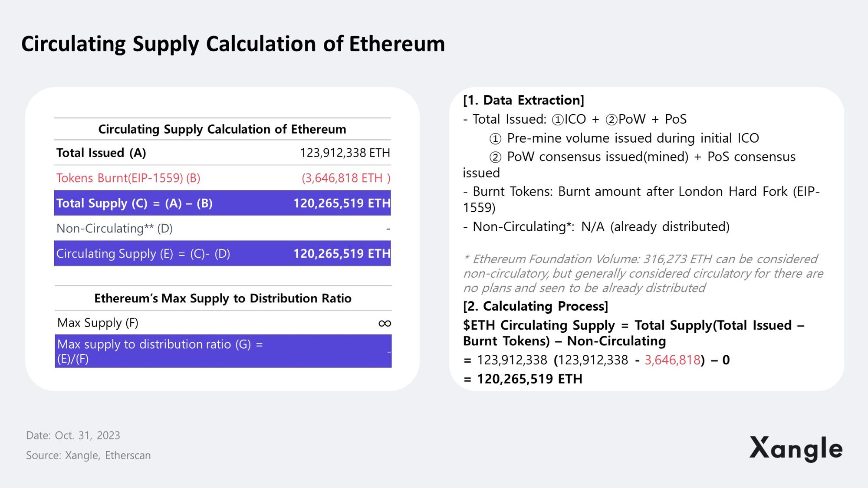The width and height of the screenshot is (868, 488).
Task: Click the Max supply to distribution ratio row
Action: pyautogui.click(x=223, y=351)
